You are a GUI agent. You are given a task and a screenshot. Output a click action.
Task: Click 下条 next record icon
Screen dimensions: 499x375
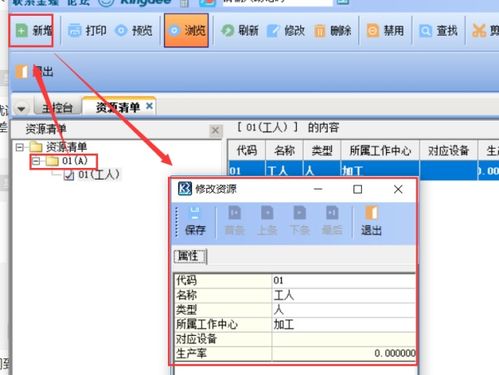(300, 213)
